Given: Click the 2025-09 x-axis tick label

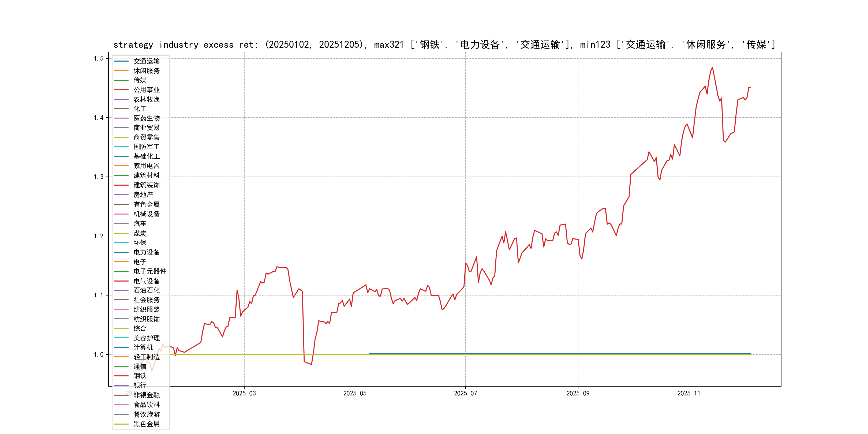Looking at the screenshot, I should click(x=578, y=393).
